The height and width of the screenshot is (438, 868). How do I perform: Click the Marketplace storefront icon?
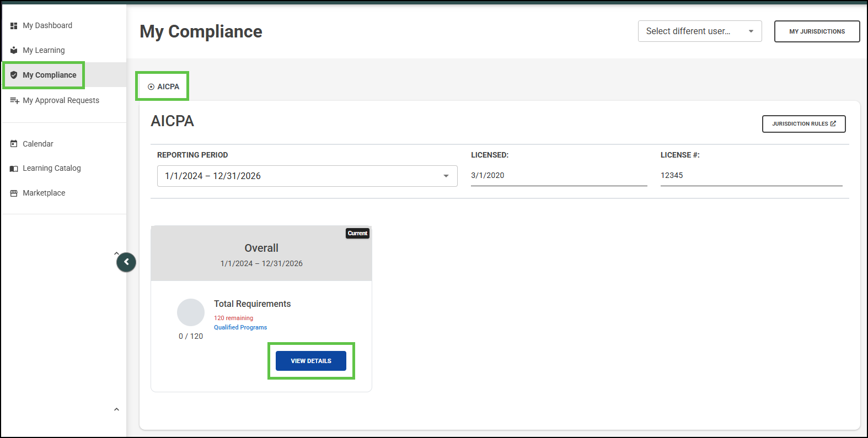(14, 193)
